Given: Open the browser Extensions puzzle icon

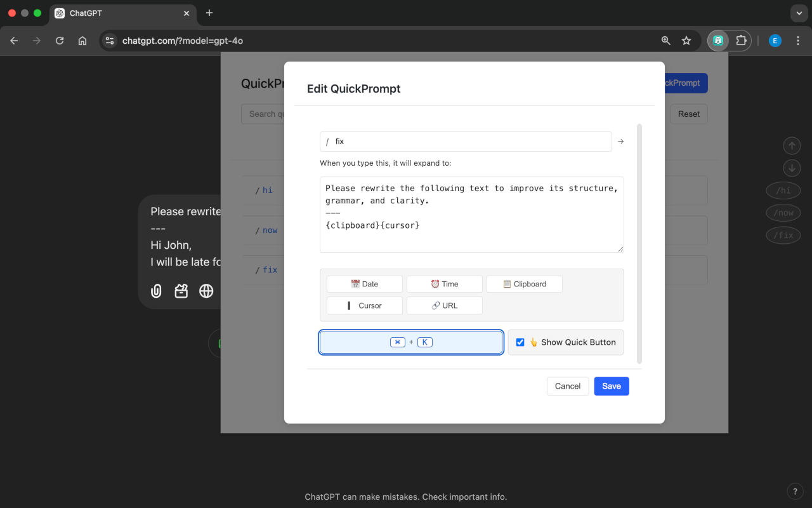Looking at the screenshot, I should [x=740, y=40].
